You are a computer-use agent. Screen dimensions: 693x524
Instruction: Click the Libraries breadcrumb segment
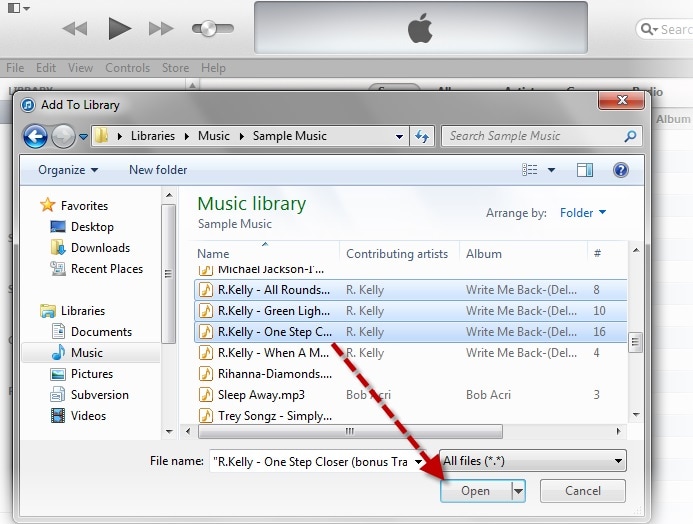point(153,136)
